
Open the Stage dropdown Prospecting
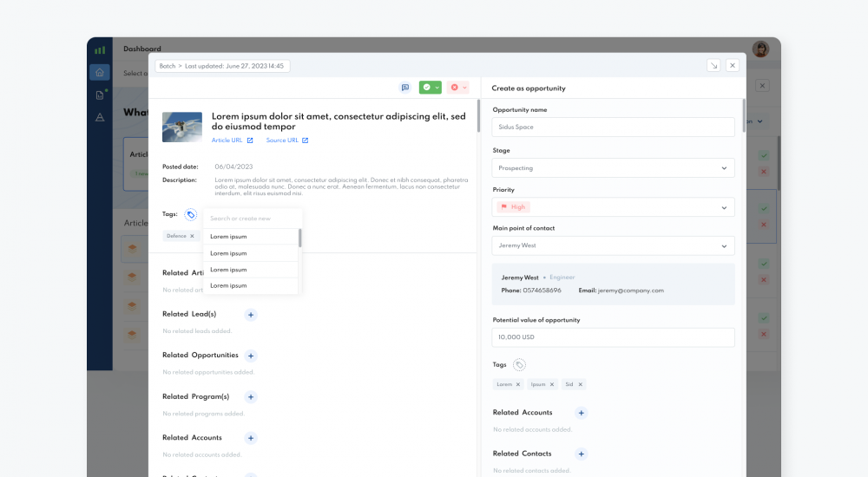point(614,168)
